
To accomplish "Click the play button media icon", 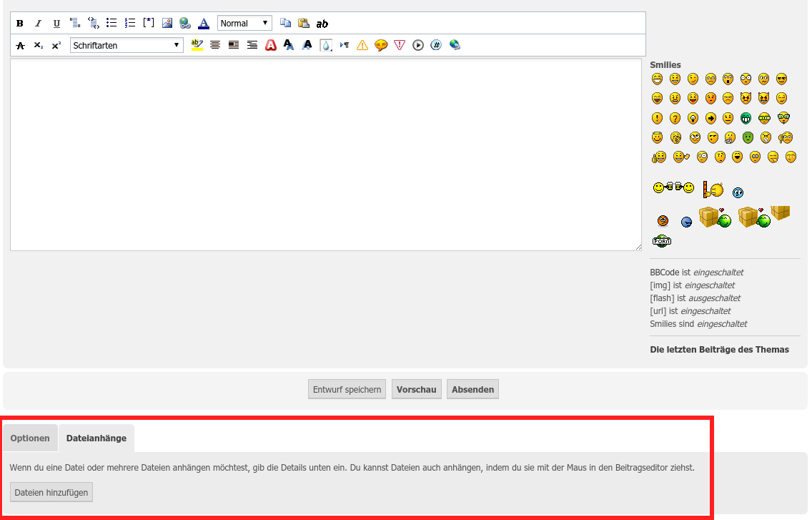I will point(418,45).
